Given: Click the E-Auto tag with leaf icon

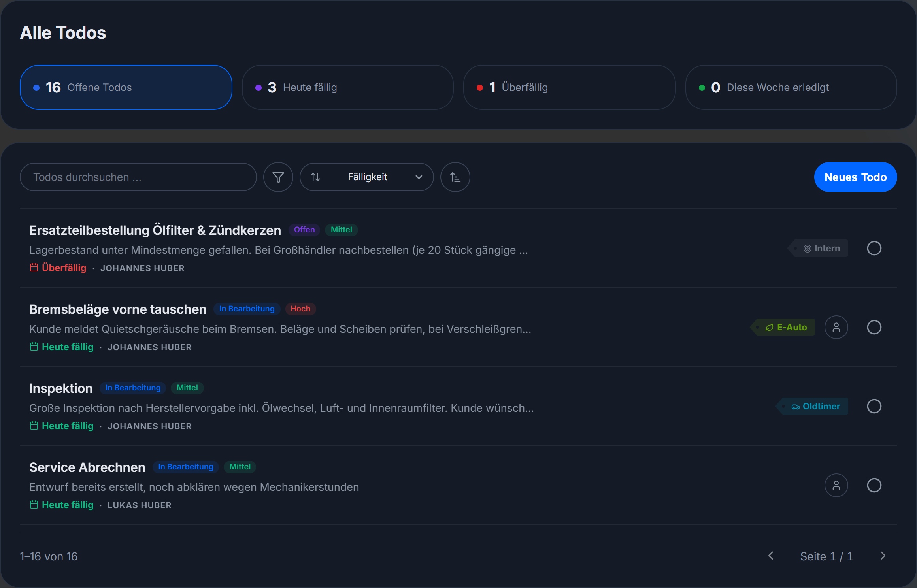Looking at the screenshot, I should (783, 327).
